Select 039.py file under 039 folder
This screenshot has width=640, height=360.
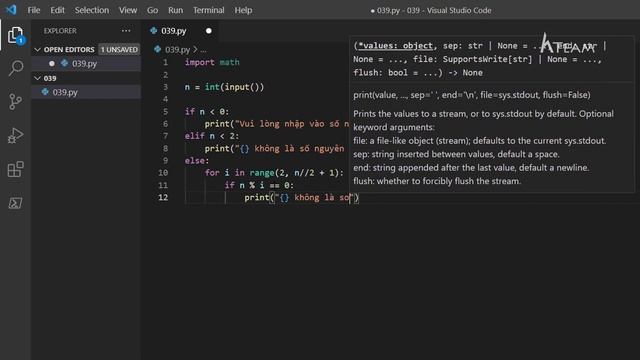[87, 92]
